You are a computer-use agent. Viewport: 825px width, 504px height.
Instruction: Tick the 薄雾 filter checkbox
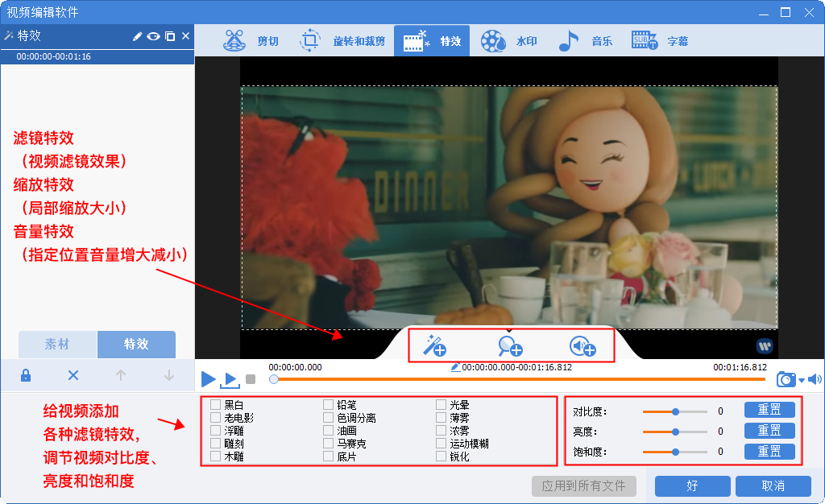(441, 418)
